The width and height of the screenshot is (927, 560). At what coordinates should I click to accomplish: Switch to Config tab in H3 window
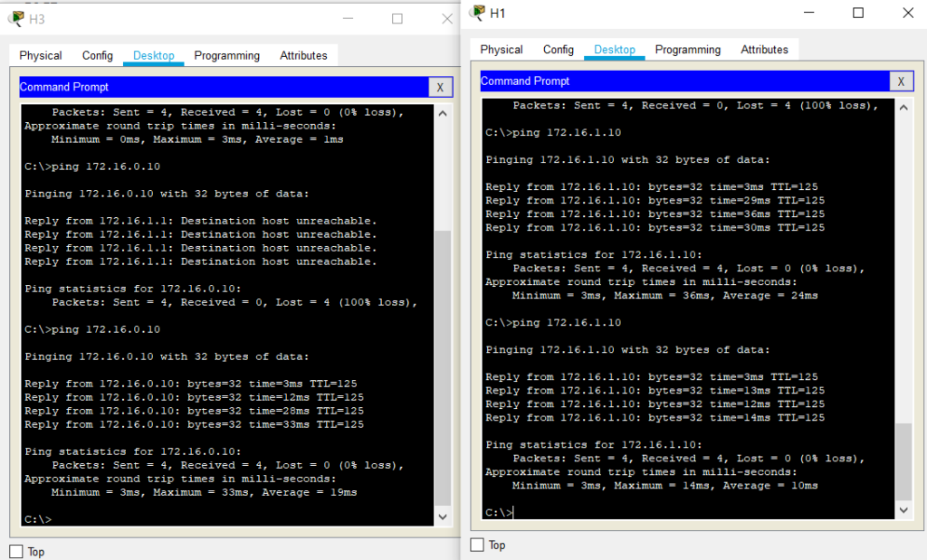[x=98, y=56]
